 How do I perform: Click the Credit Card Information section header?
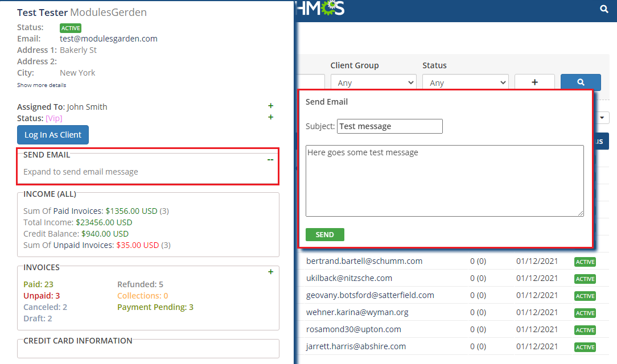pyautogui.click(x=77, y=341)
